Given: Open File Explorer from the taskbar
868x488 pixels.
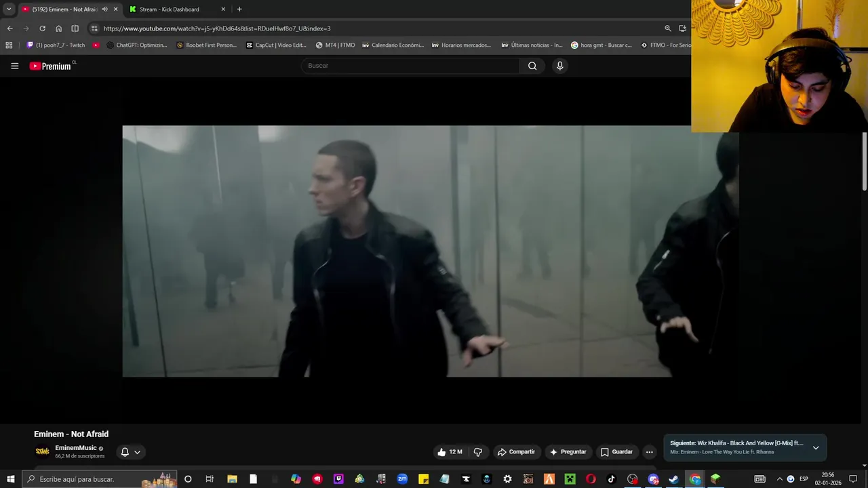Looking at the screenshot, I should pos(232,479).
